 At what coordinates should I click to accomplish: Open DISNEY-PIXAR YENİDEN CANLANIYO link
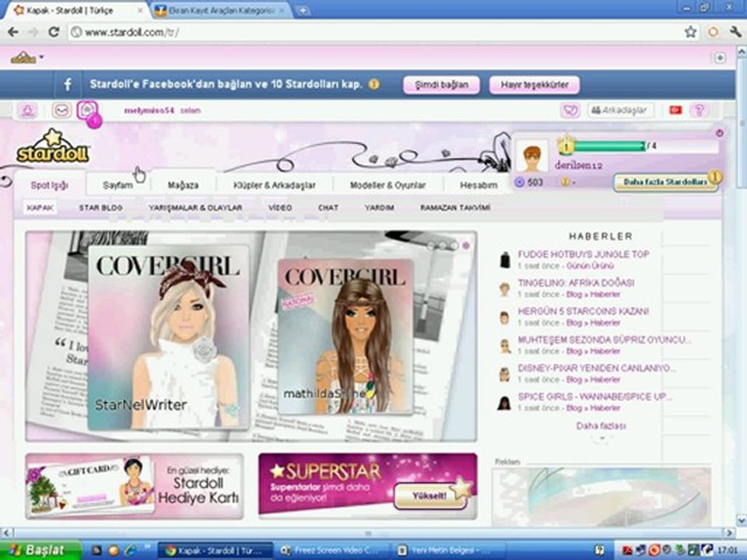(x=597, y=368)
